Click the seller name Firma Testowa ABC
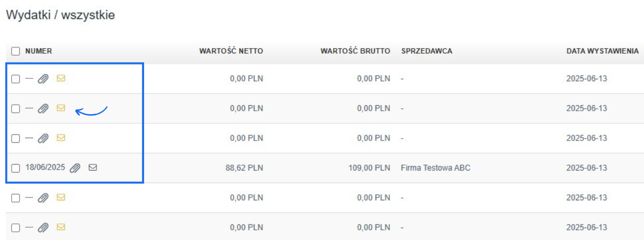This screenshot has width=644, height=242. click(435, 168)
